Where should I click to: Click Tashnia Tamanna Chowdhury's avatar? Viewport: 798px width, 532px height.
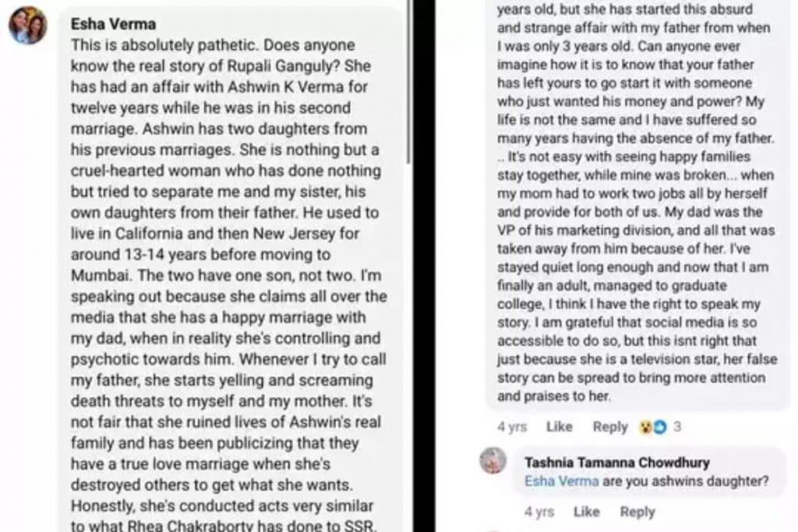[x=494, y=462]
